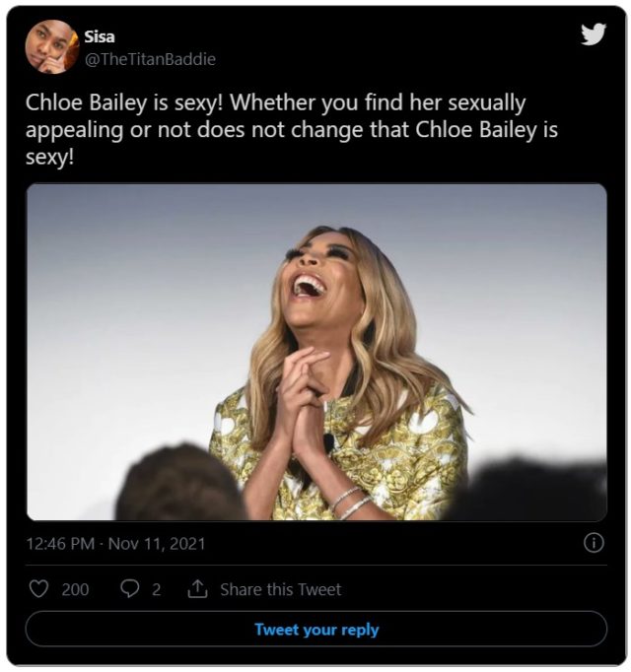The image size is (631, 672).
Task: Open the tweet info circle icon
Action: click(595, 542)
